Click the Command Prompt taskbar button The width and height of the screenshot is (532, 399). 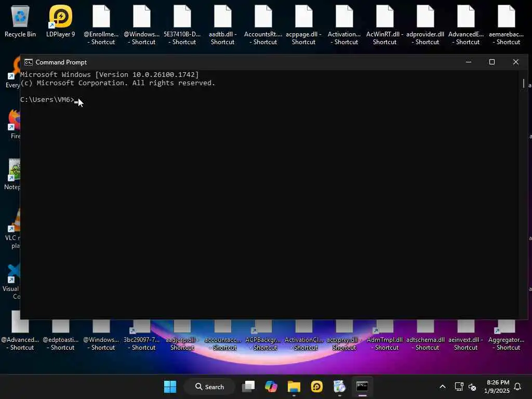362,387
